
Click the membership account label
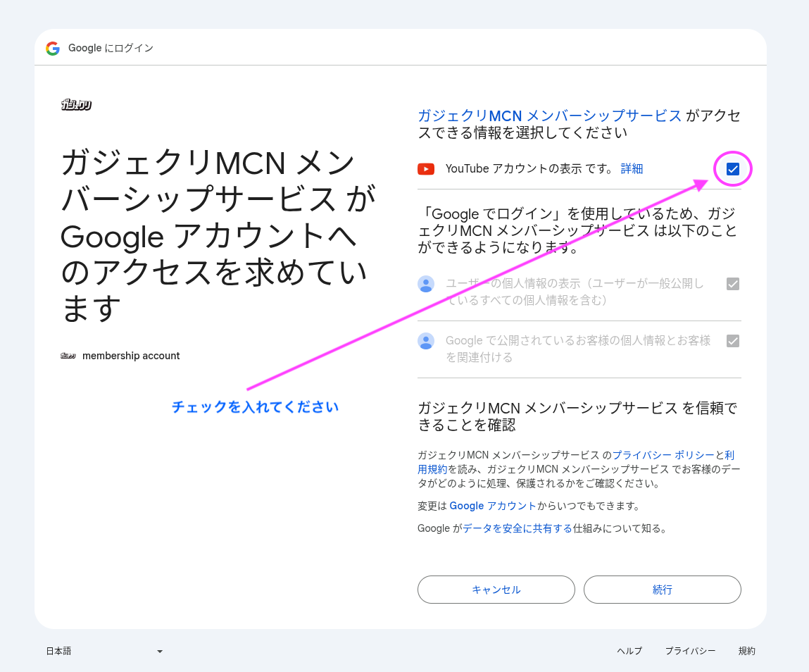pyautogui.click(x=131, y=356)
